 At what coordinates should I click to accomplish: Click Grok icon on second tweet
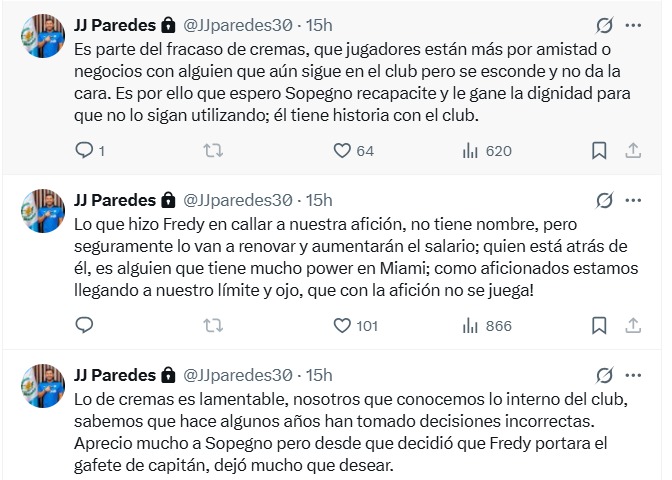click(x=603, y=199)
